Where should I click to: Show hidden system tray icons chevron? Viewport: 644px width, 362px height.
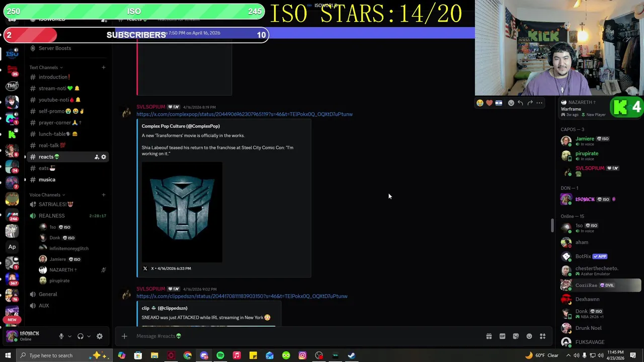[569, 355]
